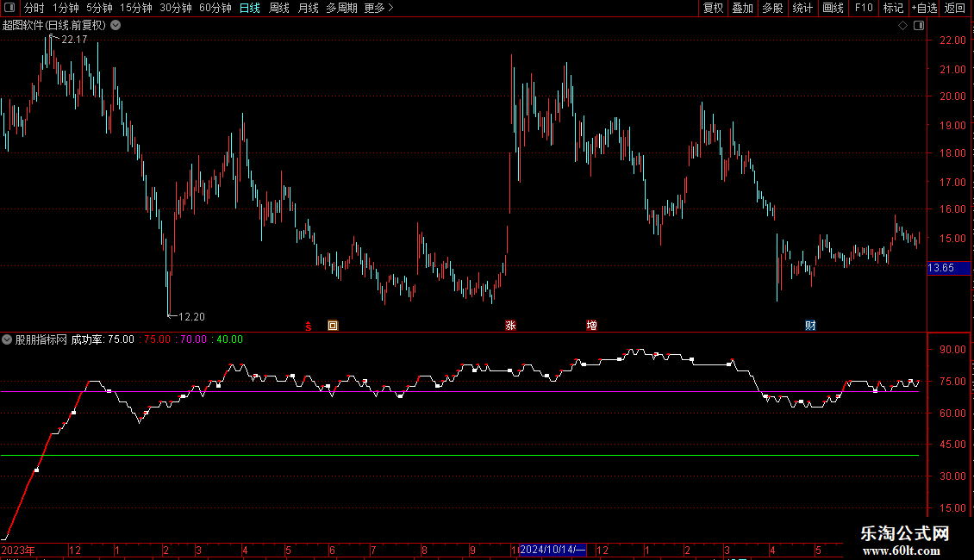Click the 张 event marker
Viewport: 974px width, 560px height.
(x=510, y=326)
